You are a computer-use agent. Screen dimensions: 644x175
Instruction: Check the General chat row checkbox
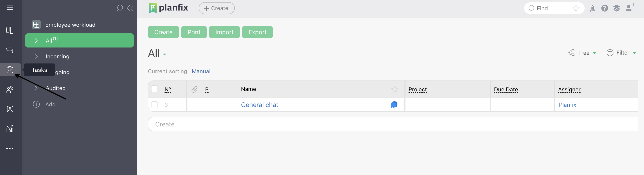[154, 105]
